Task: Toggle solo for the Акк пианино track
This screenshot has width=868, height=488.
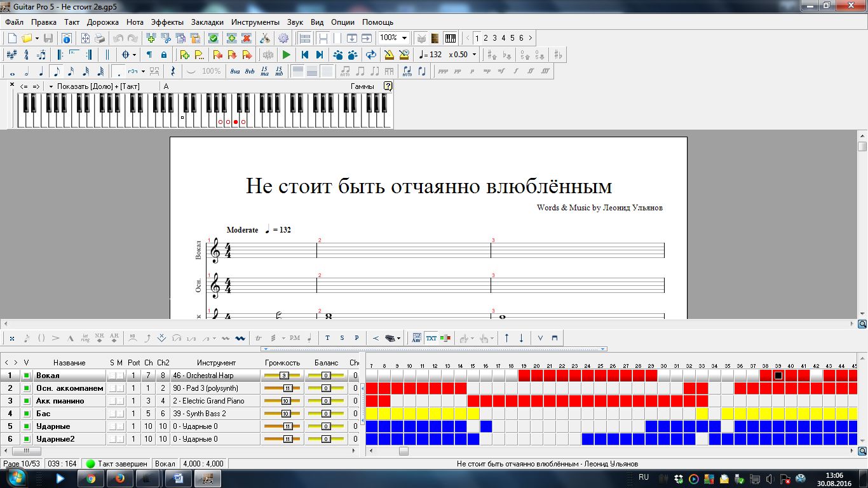Action: 112,401
